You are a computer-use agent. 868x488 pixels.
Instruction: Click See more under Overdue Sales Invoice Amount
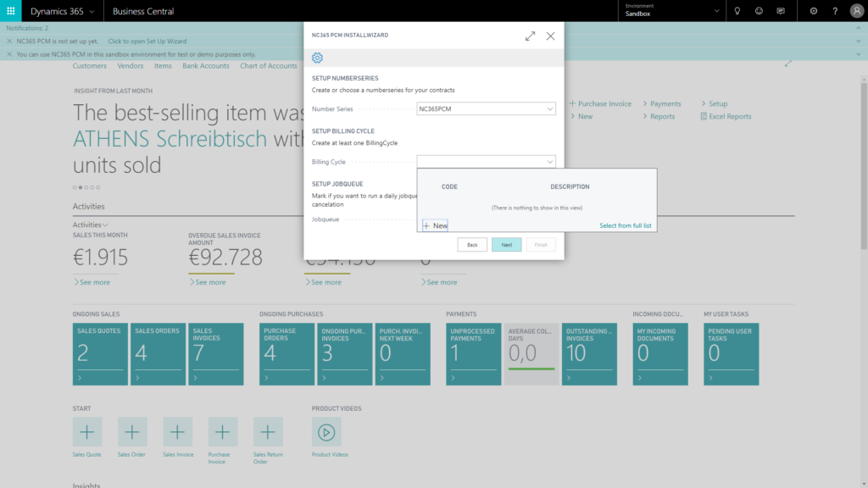point(208,282)
